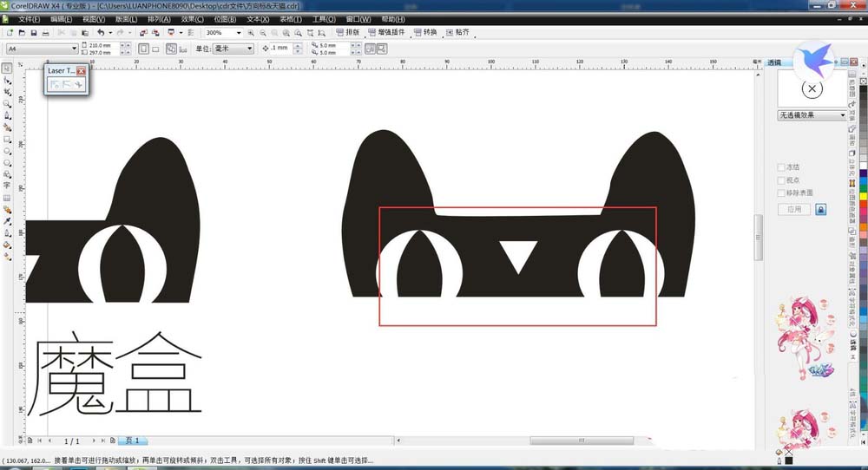This screenshot has width=868, height=470.
Task: Open the 效果(C) menu
Action: [192, 19]
